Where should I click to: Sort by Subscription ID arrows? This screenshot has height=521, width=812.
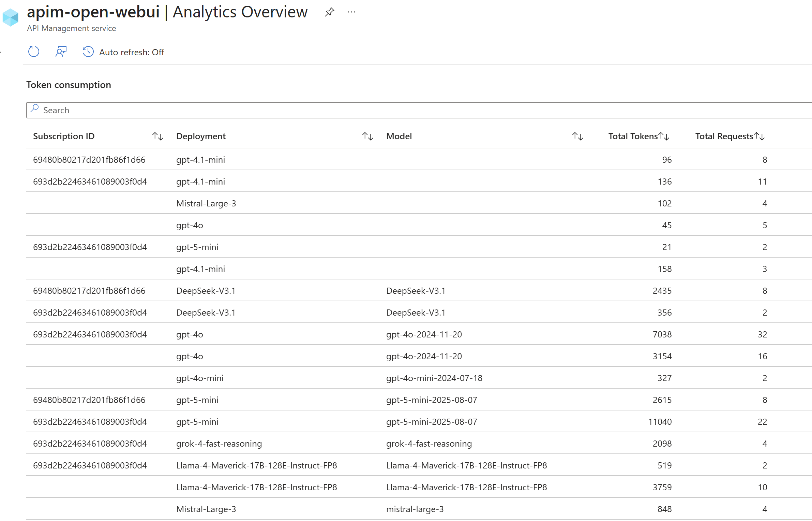[158, 136]
